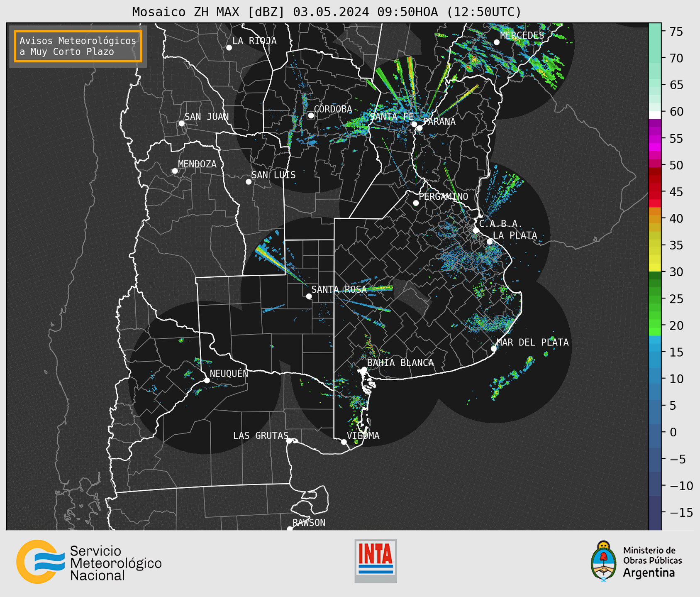Click the LA RIOJA city marker dot
Screen dimensions: 700x597
pyautogui.click(x=229, y=48)
